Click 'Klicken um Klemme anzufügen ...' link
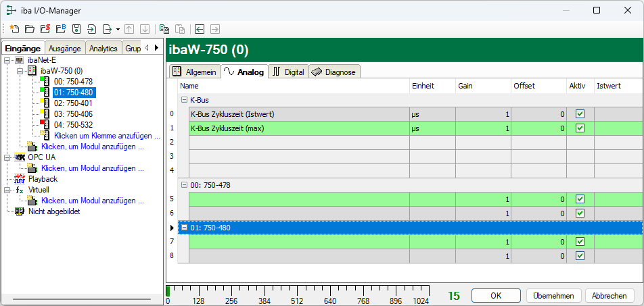The image size is (644, 306). (107, 136)
